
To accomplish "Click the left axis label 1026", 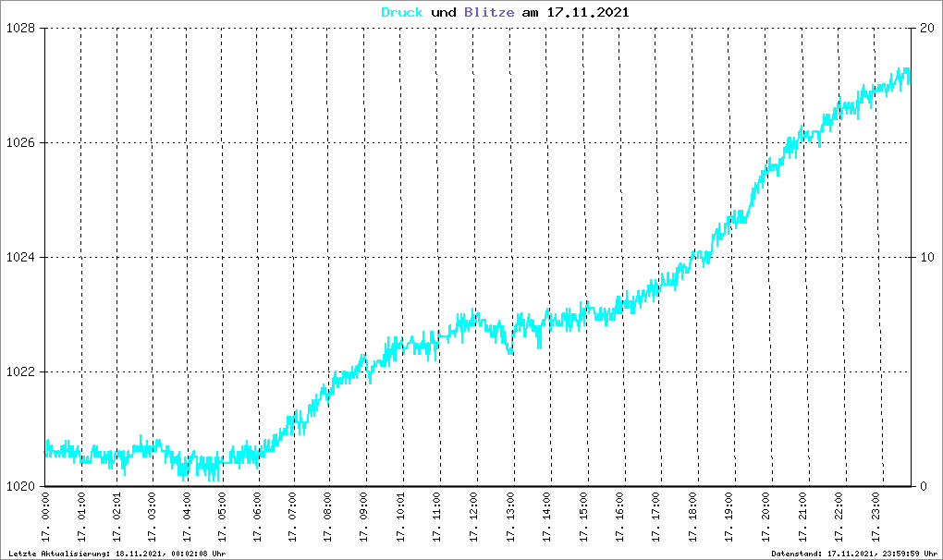I will (x=20, y=143).
